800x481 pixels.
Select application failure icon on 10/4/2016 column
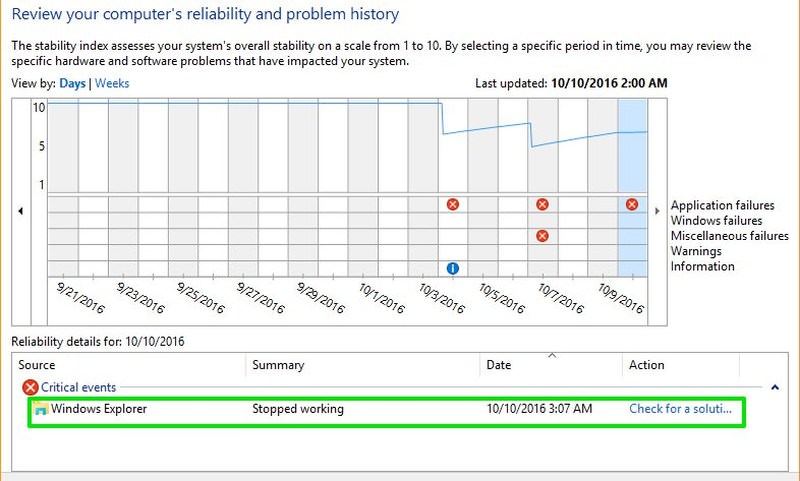click(453, 205)
